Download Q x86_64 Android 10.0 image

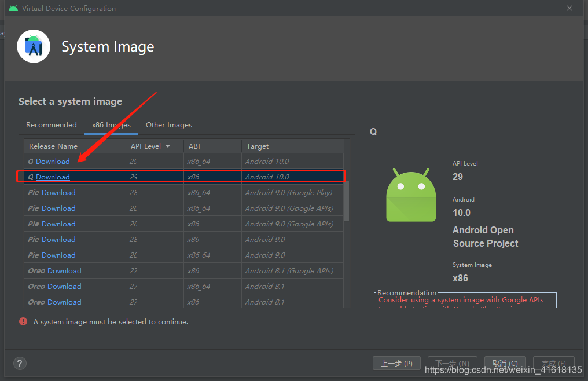tap(53, 162)
